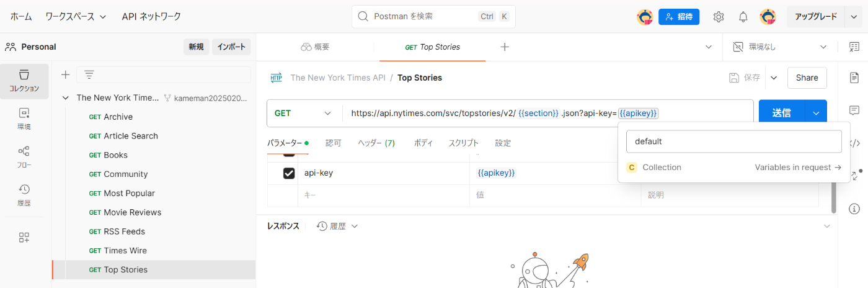Open Variables in request link
This screenshot has width=868, height=288.
pos(798,167)
